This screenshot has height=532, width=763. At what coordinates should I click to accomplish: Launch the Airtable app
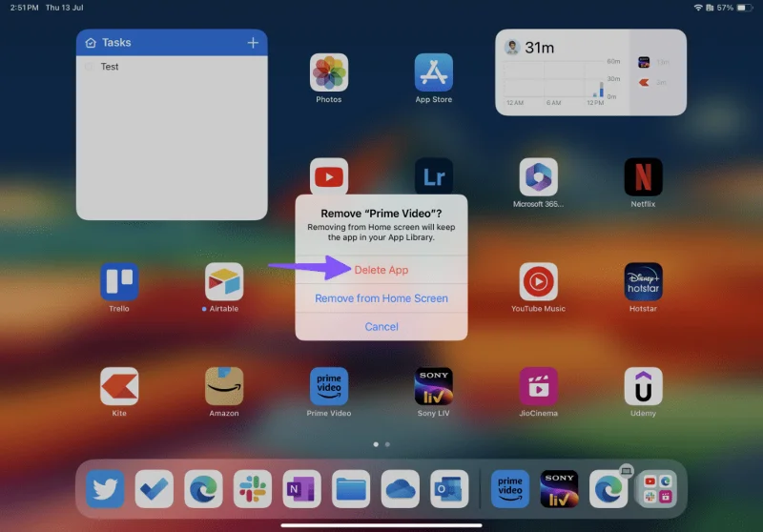(x=224, y=281)
